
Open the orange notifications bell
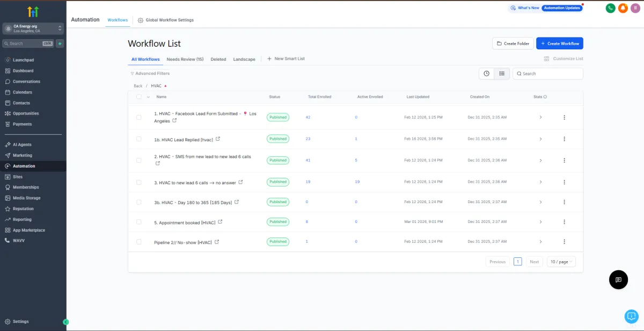click(623, 8)
